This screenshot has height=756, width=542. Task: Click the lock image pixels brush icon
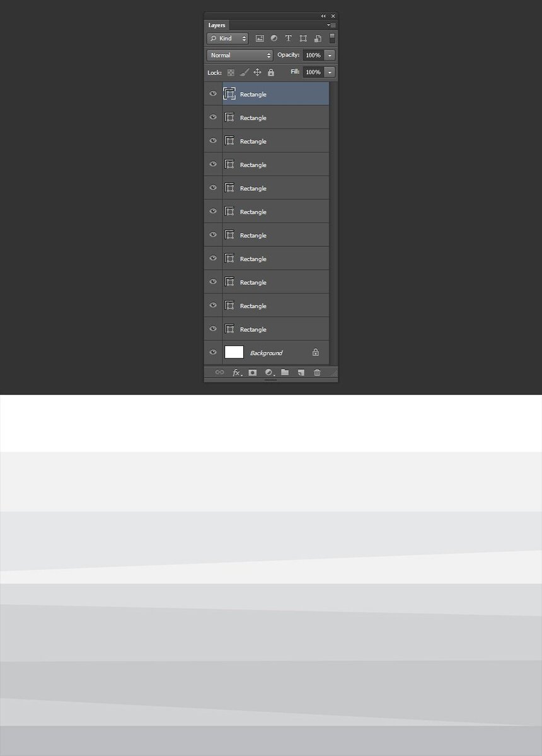[245, 72]
